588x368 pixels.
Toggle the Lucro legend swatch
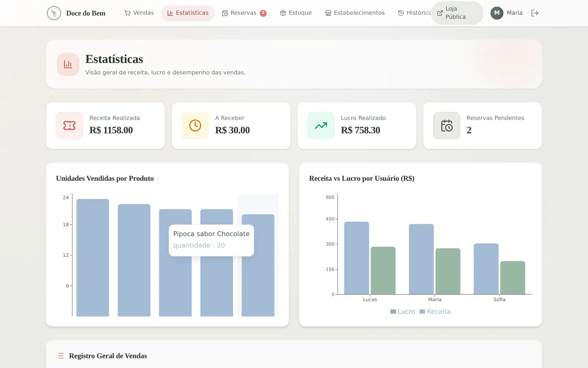click(x=393, y=312)
